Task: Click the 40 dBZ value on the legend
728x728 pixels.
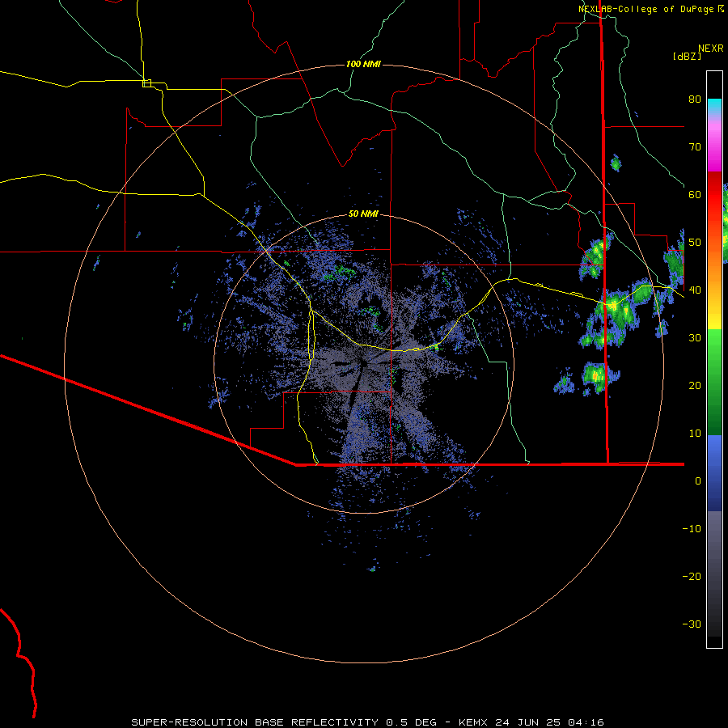Action: coord(695,290)
